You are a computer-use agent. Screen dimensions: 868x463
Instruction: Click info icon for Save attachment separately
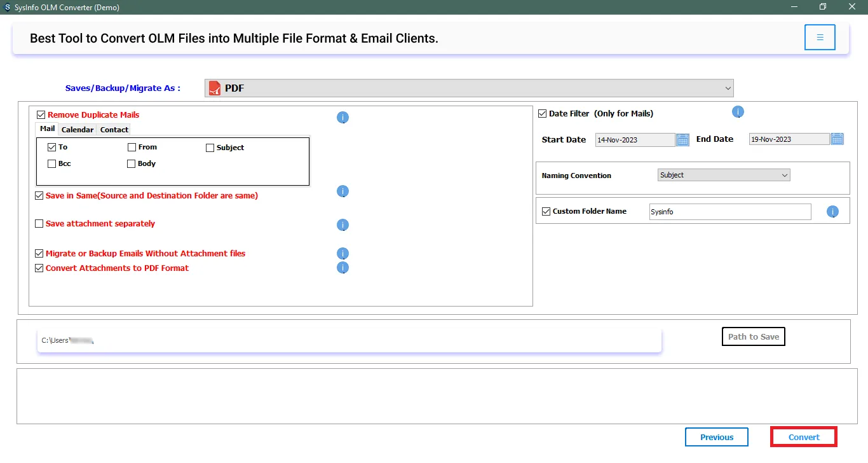pyautogui.click(x=342, y=225)
